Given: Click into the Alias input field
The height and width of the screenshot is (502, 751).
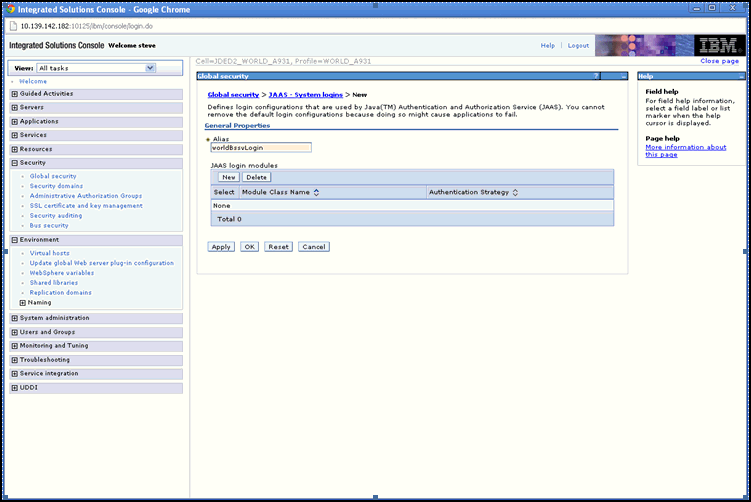Looking at the screenshot, I should click(261, 148).
